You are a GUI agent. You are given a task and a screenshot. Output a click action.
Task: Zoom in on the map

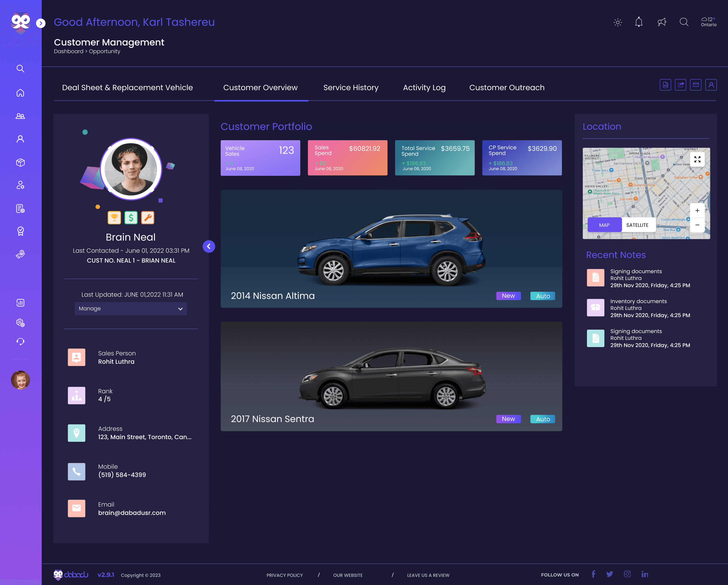pos(697,210)
